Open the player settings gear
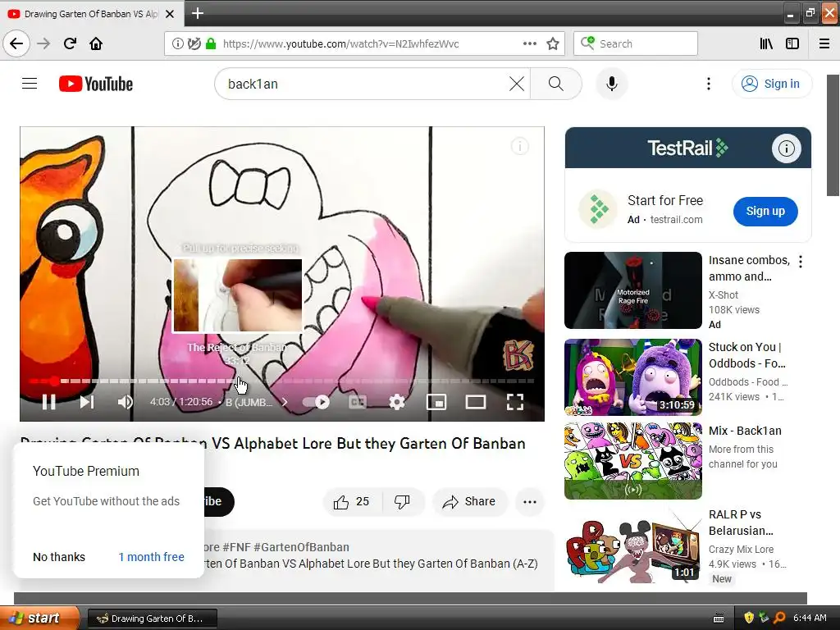Image resolution: width=840 pixels, height=630 pixels. (x=396, y=402)
